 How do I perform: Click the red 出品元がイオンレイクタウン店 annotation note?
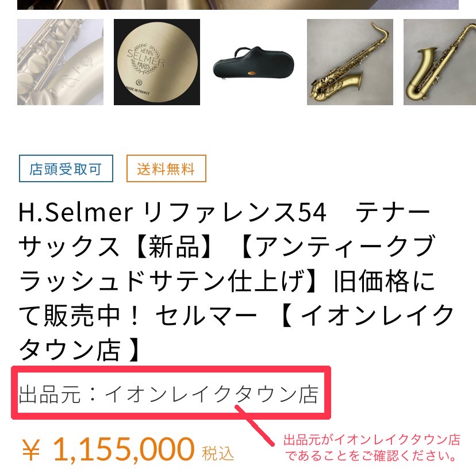coord(371,448)
